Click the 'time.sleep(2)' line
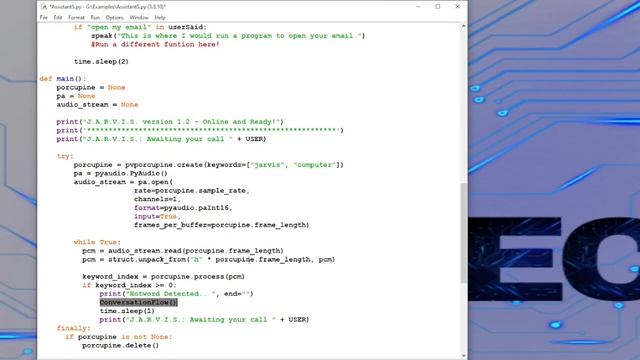Image resolution: width=640 pixels, height=360 pixels. [x=101, y=62]
